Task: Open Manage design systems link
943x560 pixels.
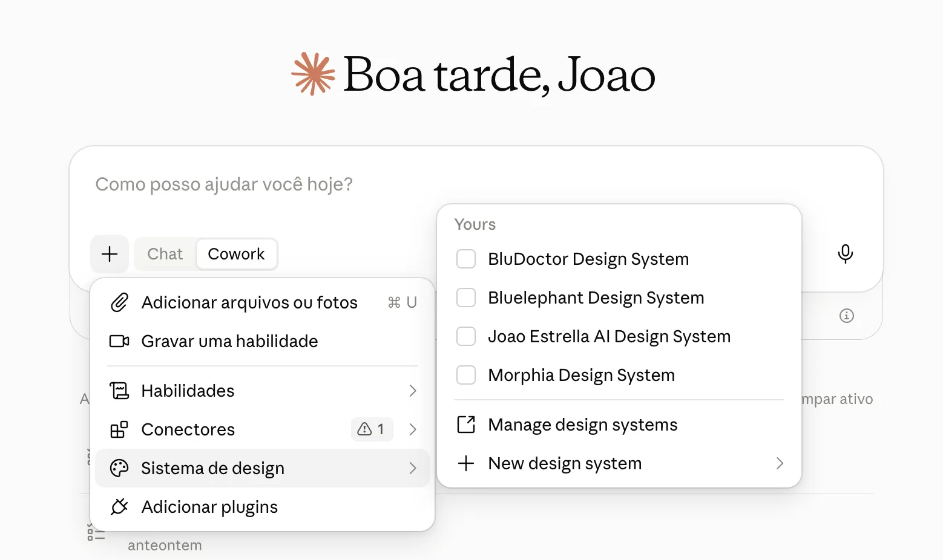Action: click(x=619, y=425)
